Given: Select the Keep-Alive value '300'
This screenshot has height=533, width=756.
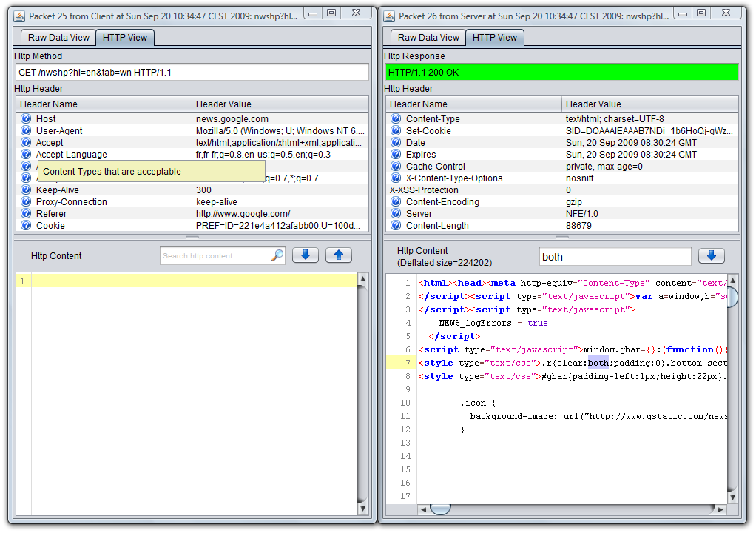Looking at the screenshot, I should click(203, 190).
